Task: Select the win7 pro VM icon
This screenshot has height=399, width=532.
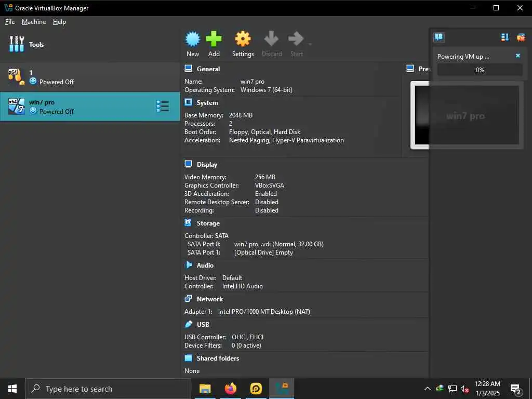Action: (16, 107)
